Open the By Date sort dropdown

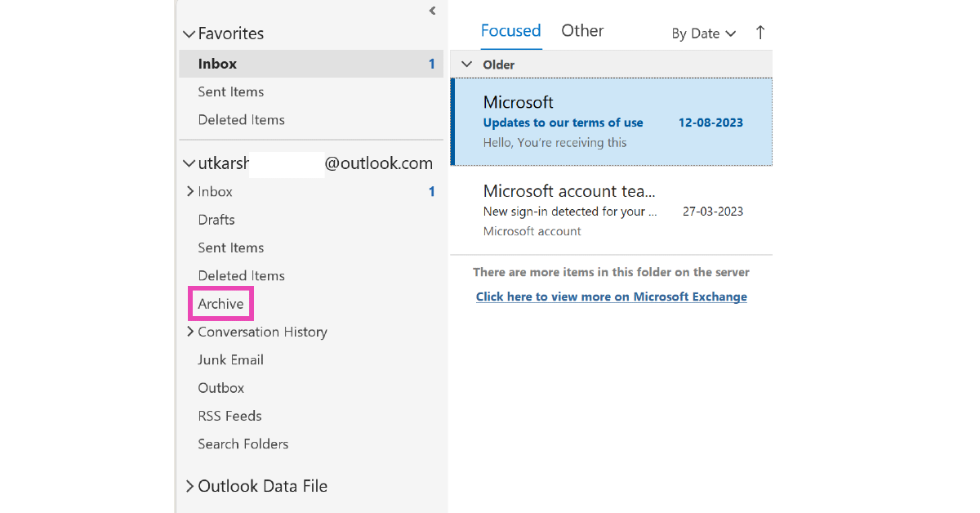pyautogui.click(x=702, y=33)
